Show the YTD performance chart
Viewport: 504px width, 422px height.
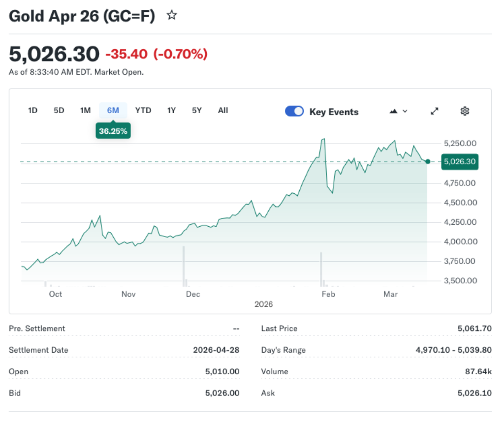(x=143, y=111)
